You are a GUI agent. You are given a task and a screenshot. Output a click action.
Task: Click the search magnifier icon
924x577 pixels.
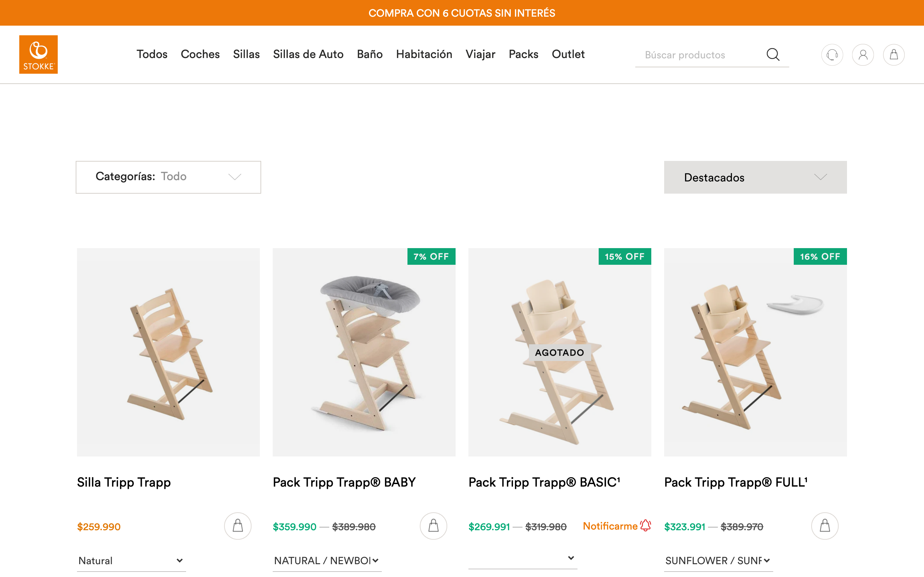point(773,54)
